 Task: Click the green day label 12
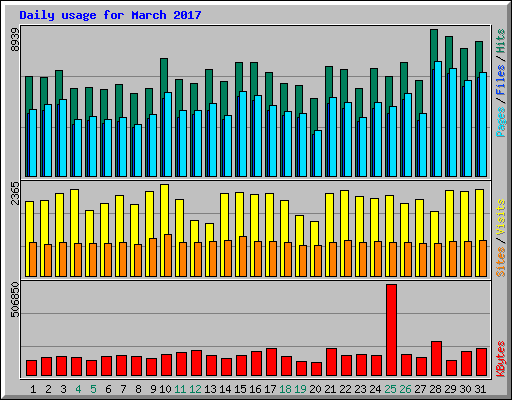click(x=195, y=389)
